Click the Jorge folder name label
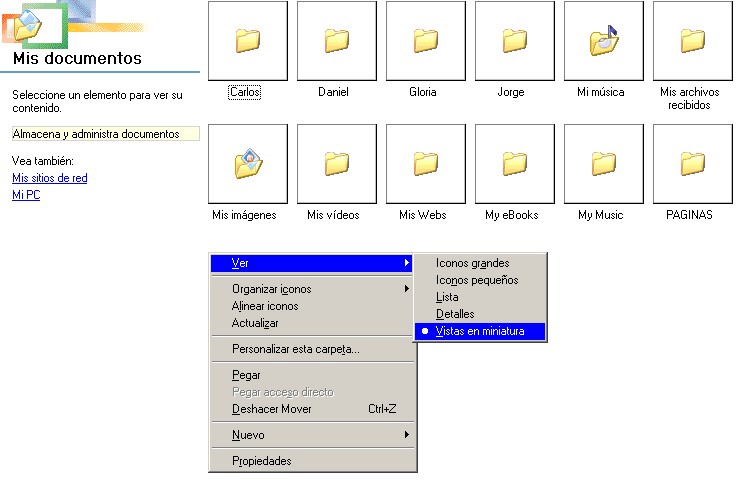744x485 pixels. (511, 92)
